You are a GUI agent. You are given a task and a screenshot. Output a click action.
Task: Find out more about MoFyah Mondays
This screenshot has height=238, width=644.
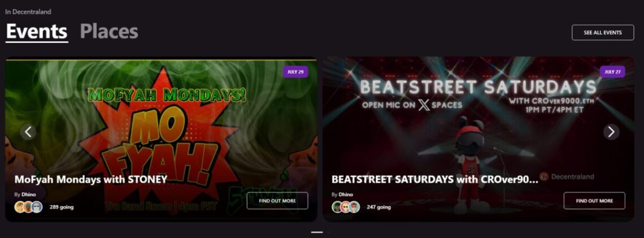point(277,201)
